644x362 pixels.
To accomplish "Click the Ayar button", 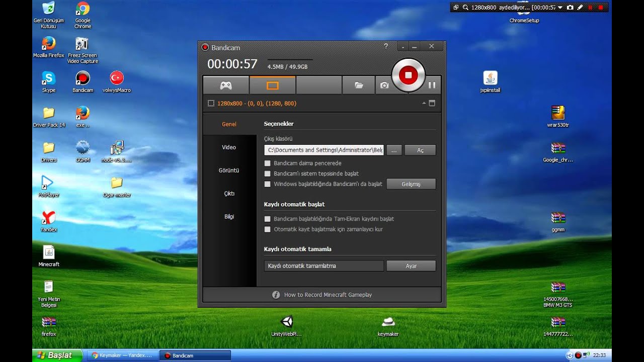I will pyautogui.click(x=411, y=265).
